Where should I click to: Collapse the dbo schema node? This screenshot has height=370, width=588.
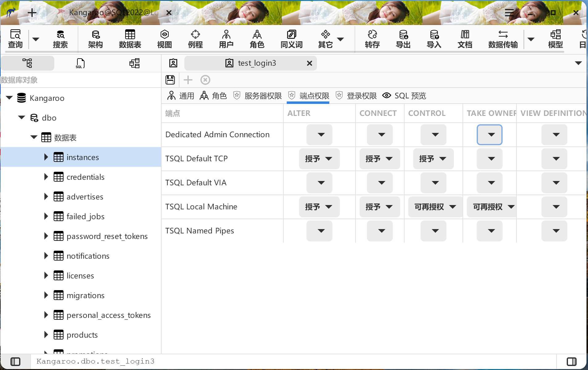point(22,118)
